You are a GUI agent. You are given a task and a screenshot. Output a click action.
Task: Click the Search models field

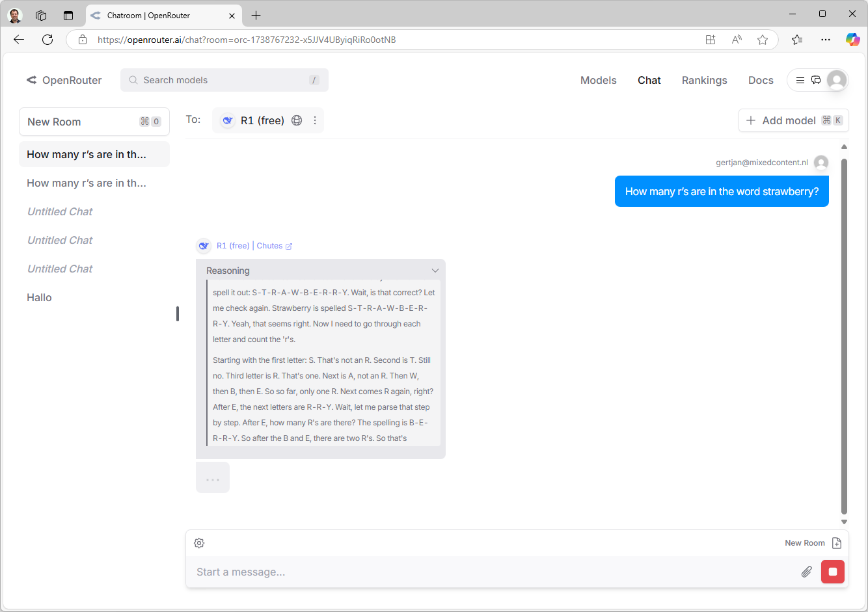[224, 80]
